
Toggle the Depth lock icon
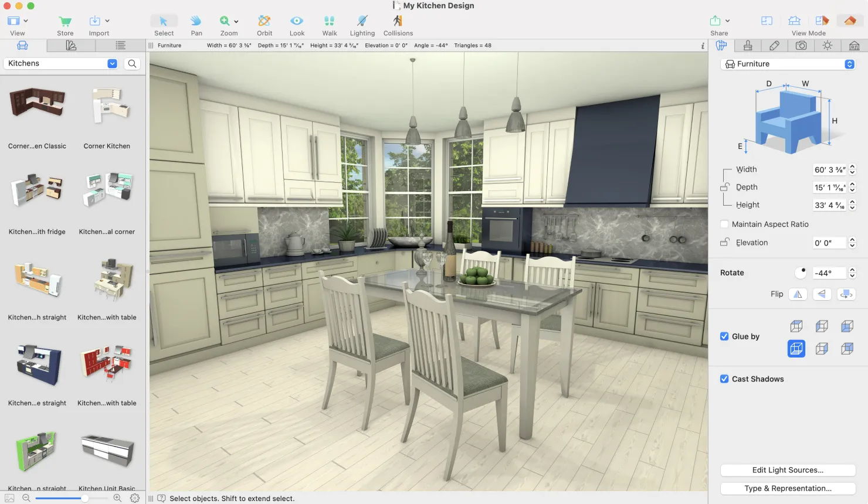[725, 187]
